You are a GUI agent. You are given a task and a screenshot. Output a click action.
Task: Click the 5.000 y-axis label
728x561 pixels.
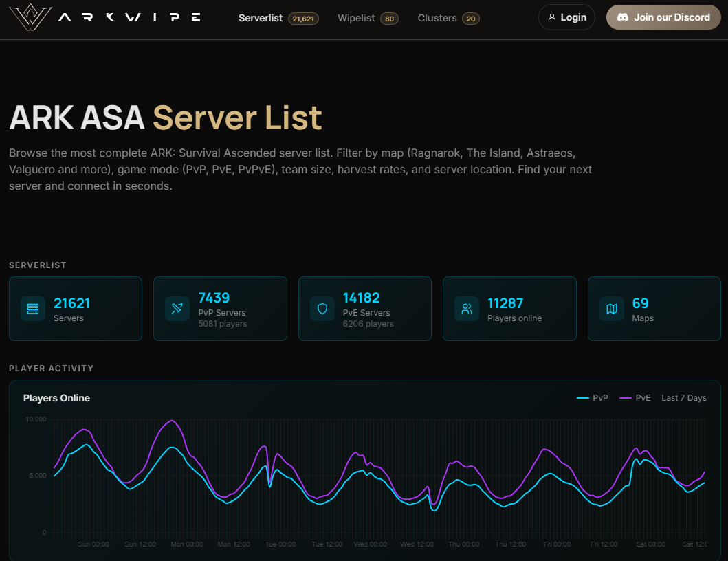tap(38, 476)
